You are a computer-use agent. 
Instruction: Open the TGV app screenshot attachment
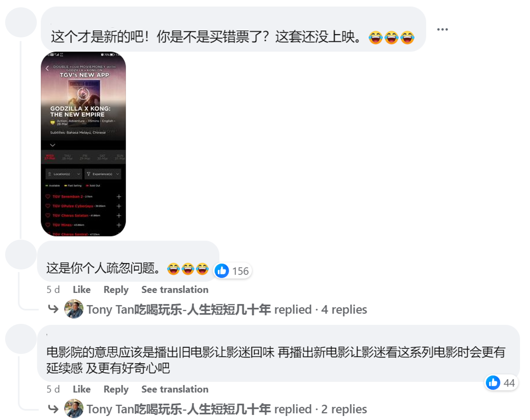(83, 144)
